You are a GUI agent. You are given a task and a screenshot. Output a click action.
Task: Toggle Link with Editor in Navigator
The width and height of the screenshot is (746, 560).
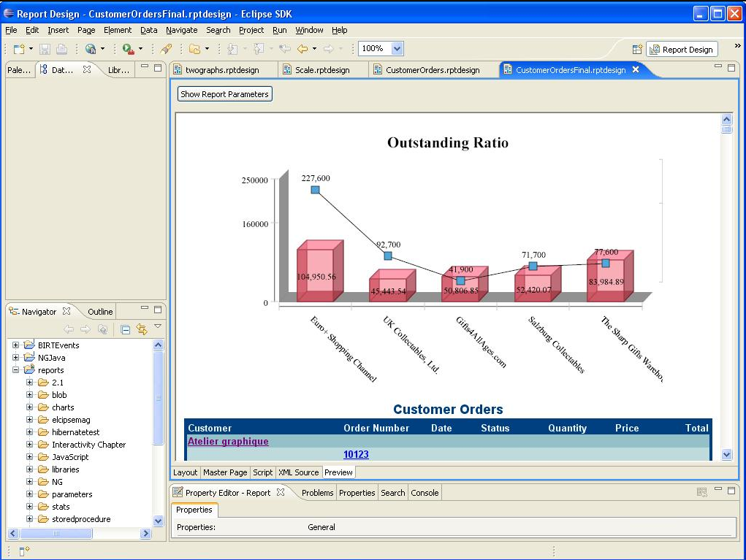point(142,329)
